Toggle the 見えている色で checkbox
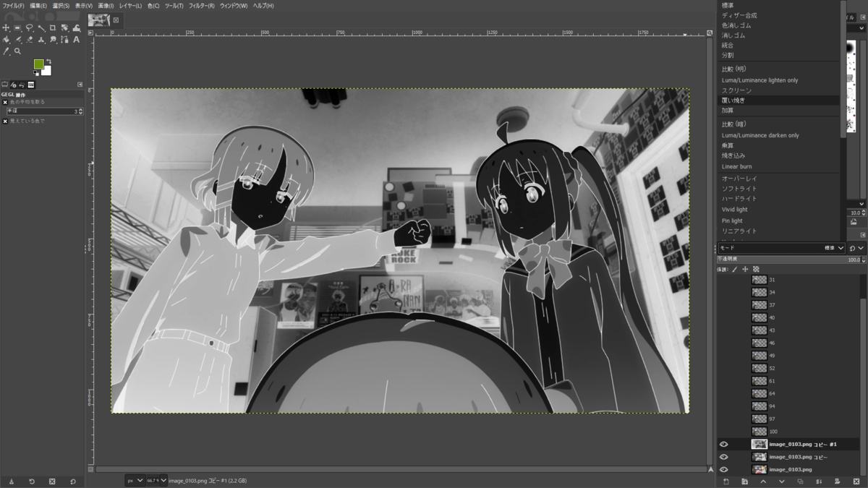The image size is (868, 488). tap(5, 121)
